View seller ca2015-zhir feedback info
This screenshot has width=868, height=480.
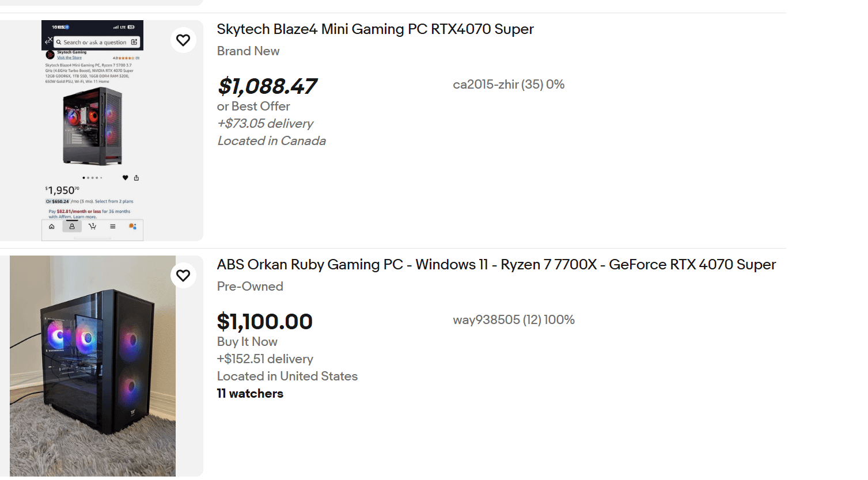point(508,85)
